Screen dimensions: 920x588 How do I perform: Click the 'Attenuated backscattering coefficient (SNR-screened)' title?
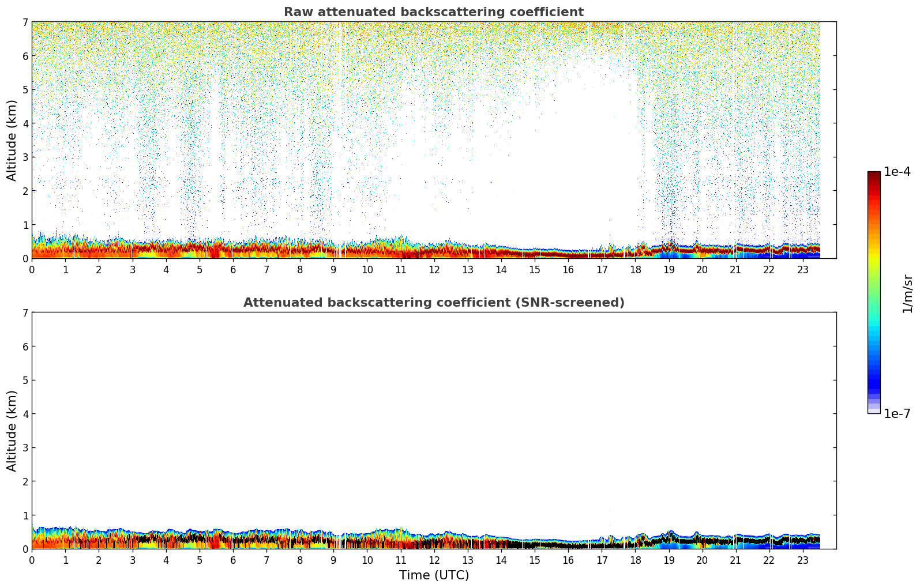click(x=434, y=303)
